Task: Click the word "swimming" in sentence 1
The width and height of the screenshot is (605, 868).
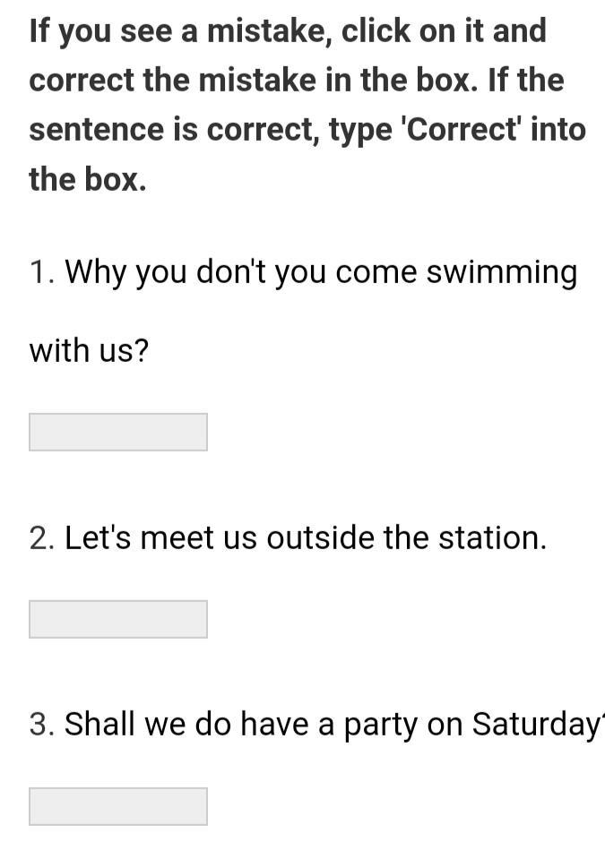Action: tap(501, 272)
